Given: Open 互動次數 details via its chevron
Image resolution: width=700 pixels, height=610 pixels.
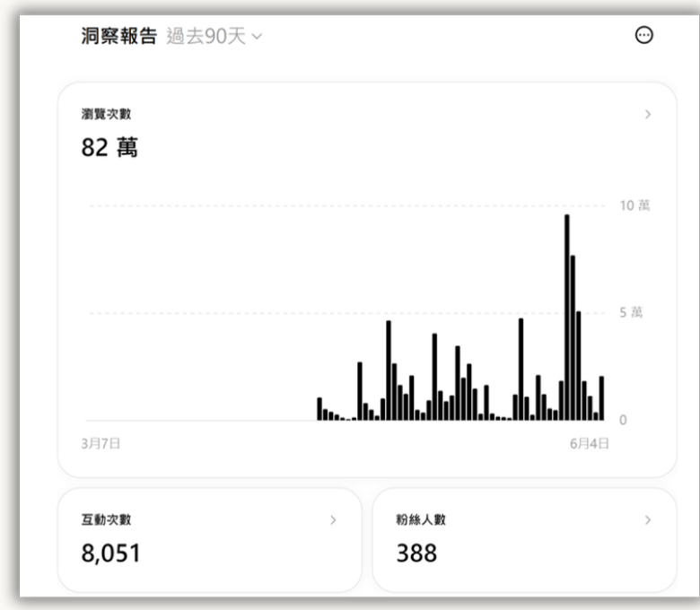Looking at the screenshot, I should (x=333, y=520).
